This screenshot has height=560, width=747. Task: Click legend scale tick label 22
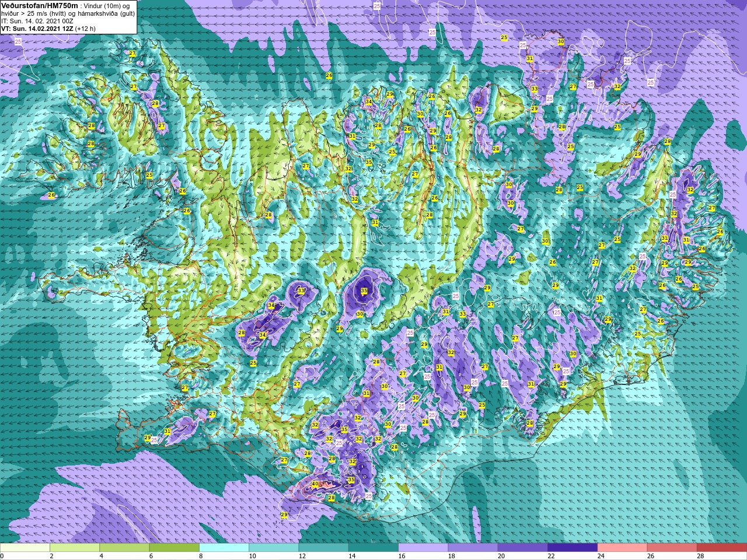tap(551, 556)
